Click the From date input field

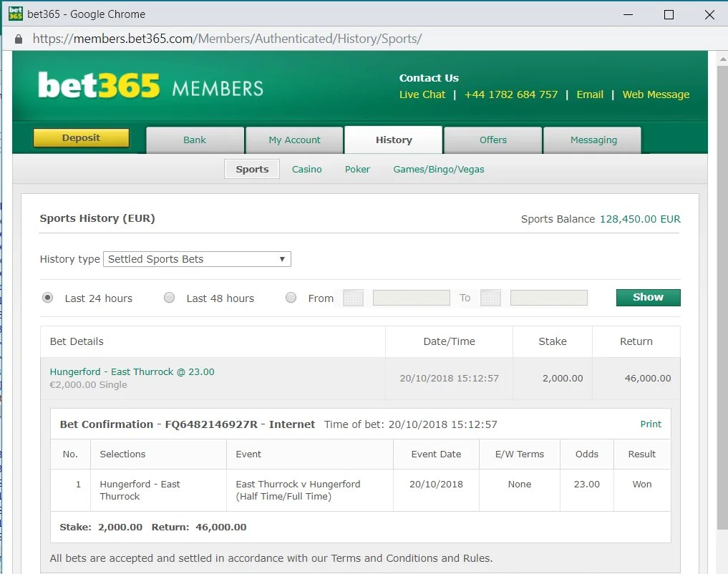pyautogui.click(x=412, y=298)
